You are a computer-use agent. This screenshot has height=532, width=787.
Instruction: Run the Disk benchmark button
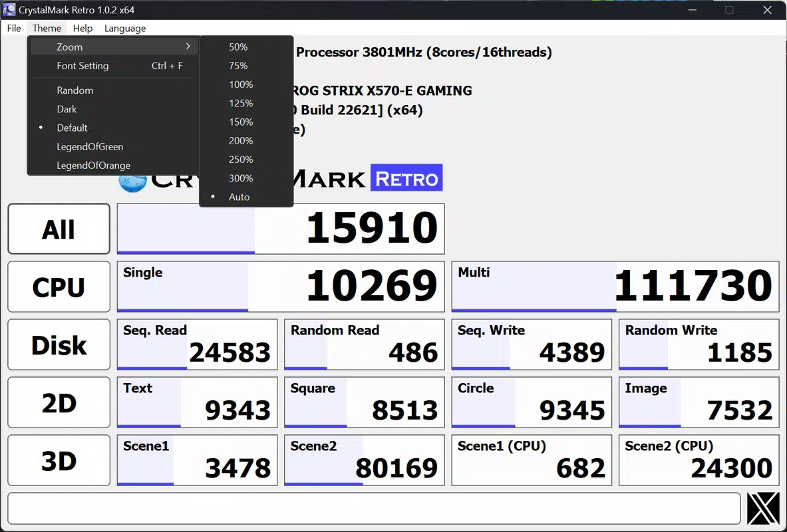click(59, 344)
